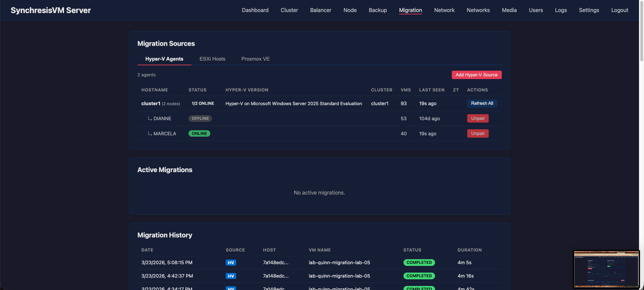The image size is (644, 290).
Task: Click the 3/23/2026, 5:08:15 PM date cell
Action: (x=167, y=263)
